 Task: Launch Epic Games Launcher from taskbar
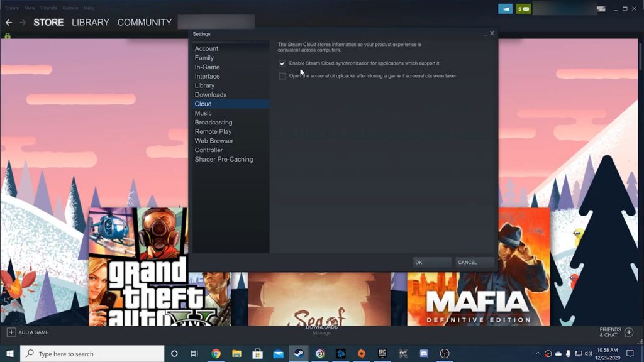tap(382, 353)
